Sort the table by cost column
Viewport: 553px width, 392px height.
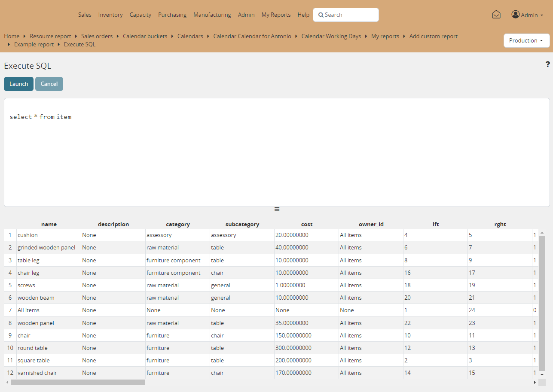point(306,224)
